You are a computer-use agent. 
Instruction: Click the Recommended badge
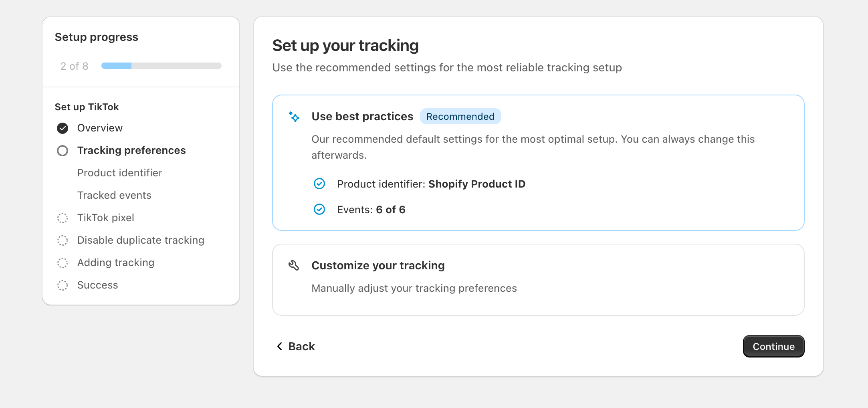coord(460,117)
